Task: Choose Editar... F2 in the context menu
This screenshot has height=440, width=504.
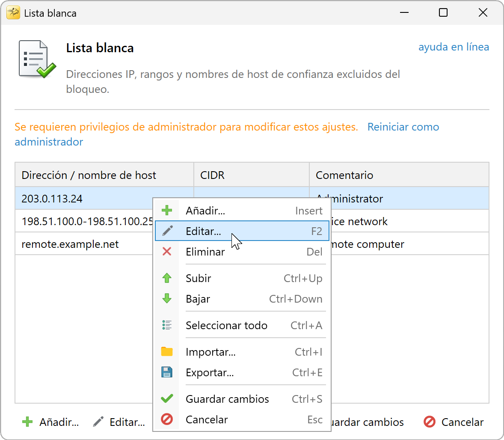Action: click(242, 231)
